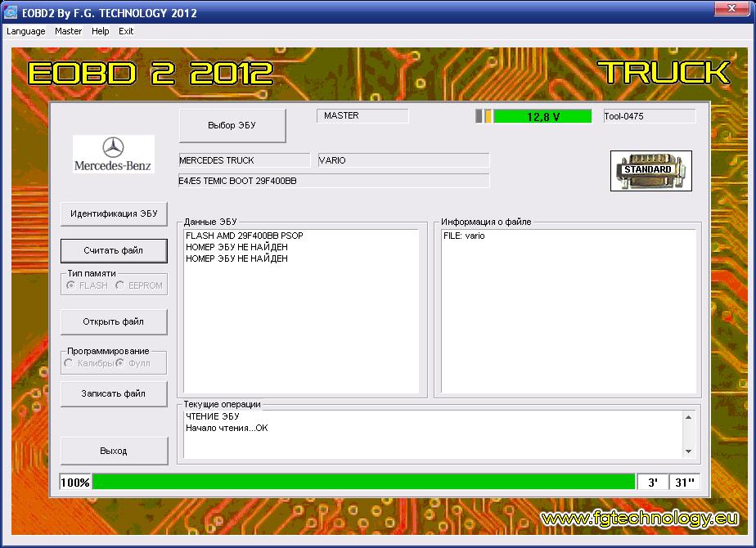Click the Открыть файл button

114,321
